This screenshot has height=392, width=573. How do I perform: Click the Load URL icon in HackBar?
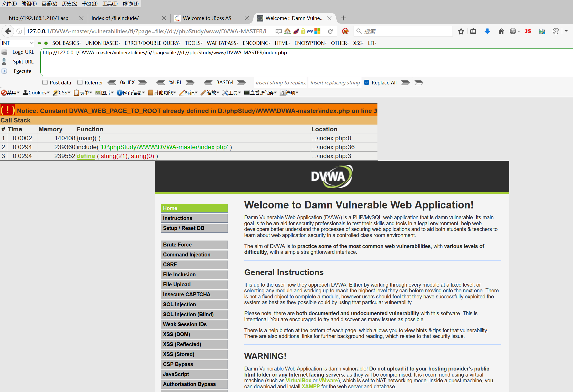[4, 52]
